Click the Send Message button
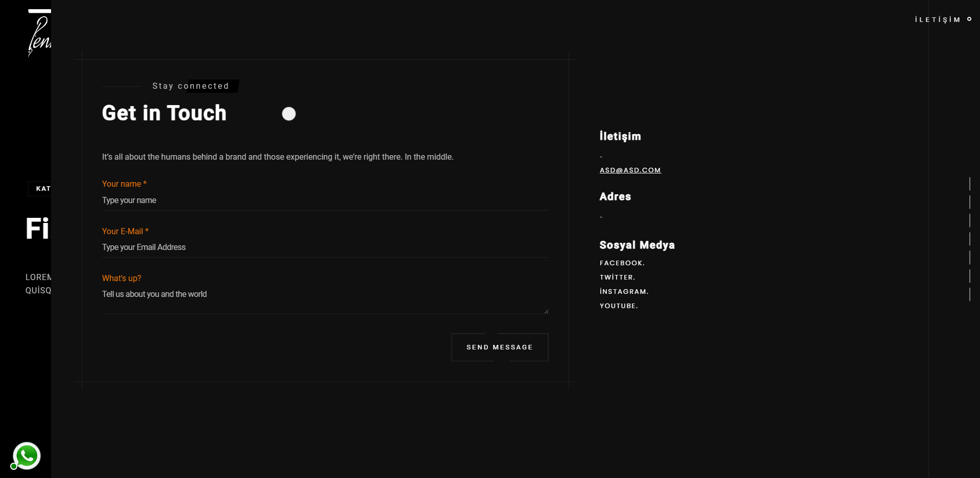 tap(500, 347)
